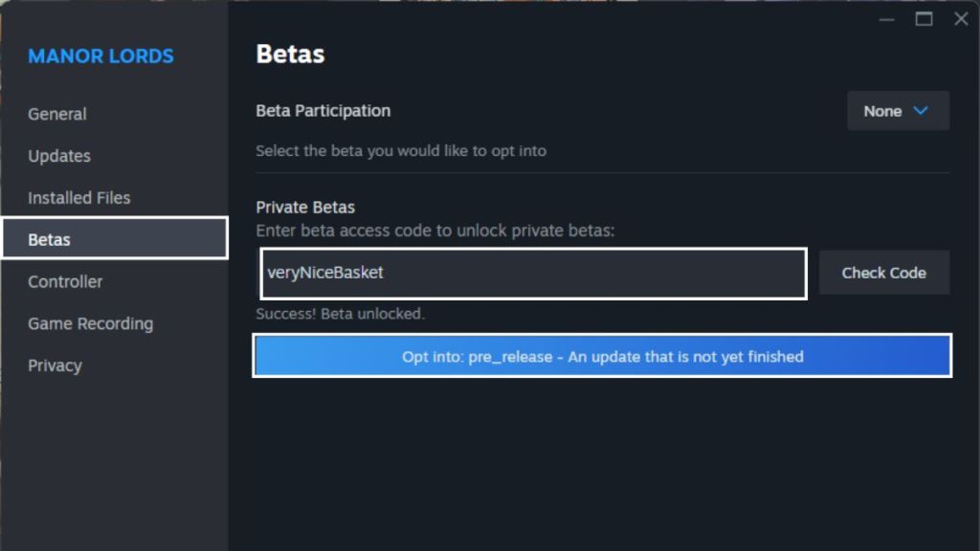Maximize the properties window
The image size is (980, 551).
(924, 19)
